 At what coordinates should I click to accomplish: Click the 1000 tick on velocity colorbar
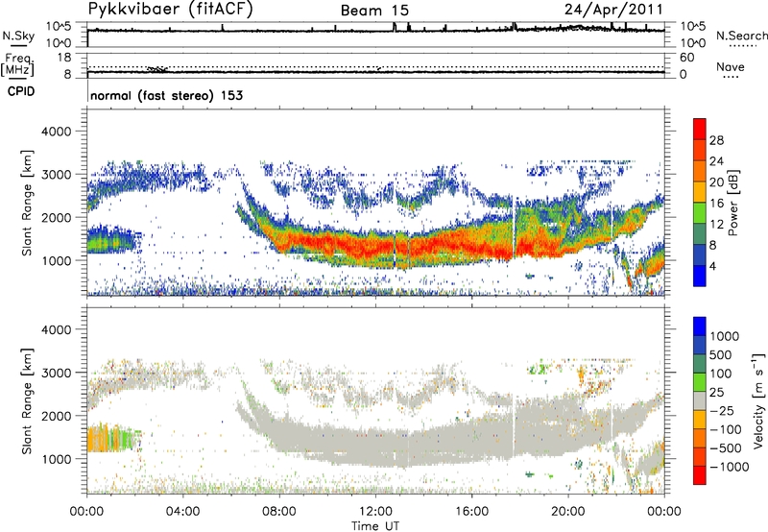pyautogui.click(x=725, y=336)
